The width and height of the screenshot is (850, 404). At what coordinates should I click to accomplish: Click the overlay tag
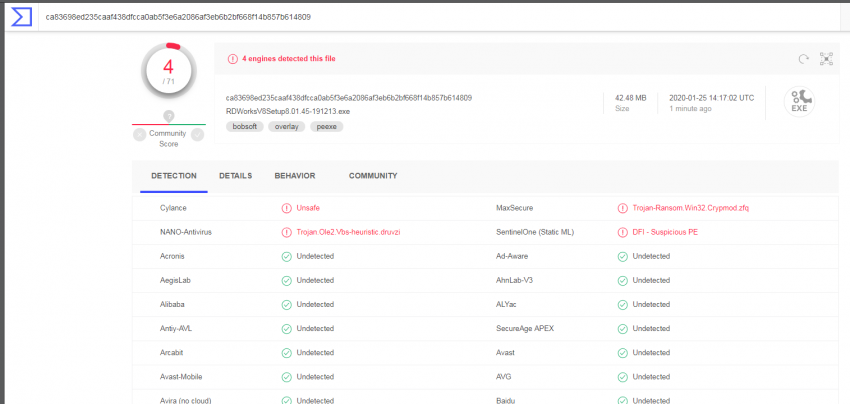pyautogui.click(x=287, y=127)
